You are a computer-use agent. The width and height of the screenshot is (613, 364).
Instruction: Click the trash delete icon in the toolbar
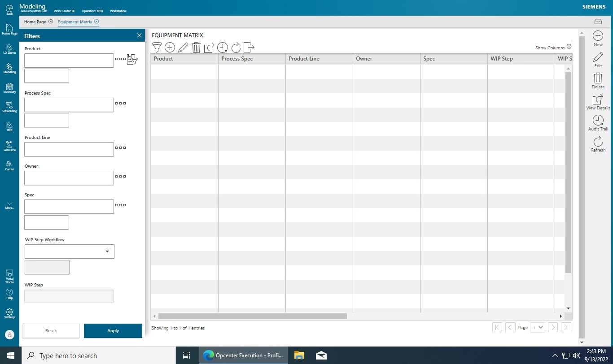[x=196, y=47]
